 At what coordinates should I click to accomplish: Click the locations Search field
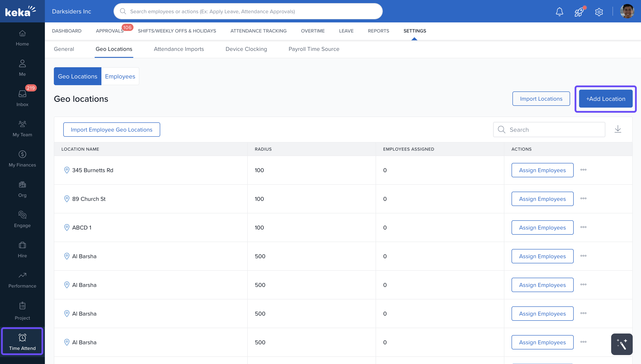click(x=553, y=130)
